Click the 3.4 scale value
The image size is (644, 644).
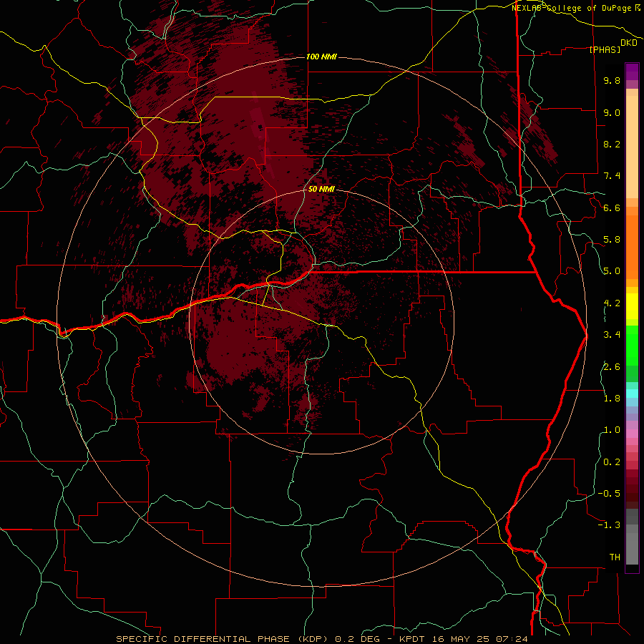[612, 335]
